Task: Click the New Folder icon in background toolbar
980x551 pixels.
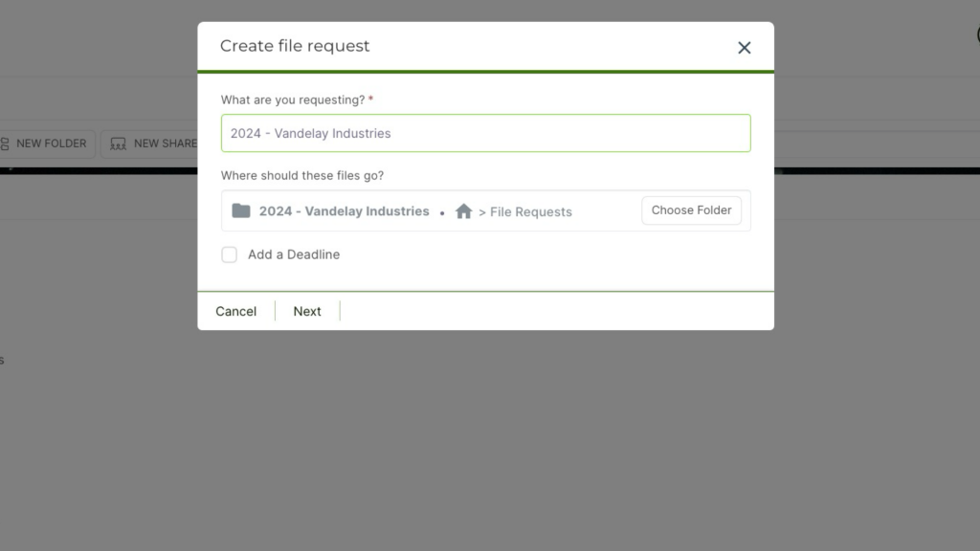Action: (5, 143)
